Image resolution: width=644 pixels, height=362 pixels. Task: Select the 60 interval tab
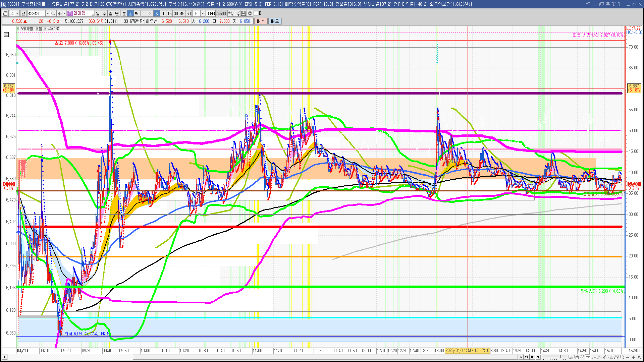[x=189, y=13]
